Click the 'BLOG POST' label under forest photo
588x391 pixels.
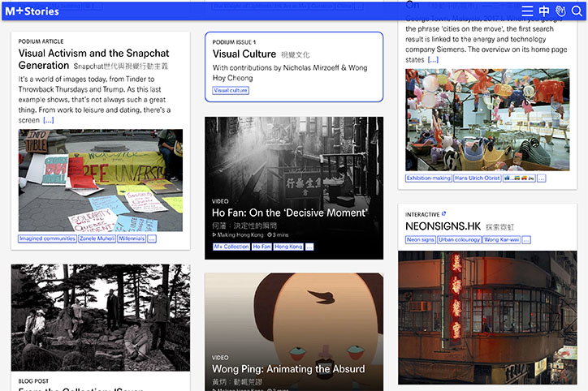pos(33,381)
